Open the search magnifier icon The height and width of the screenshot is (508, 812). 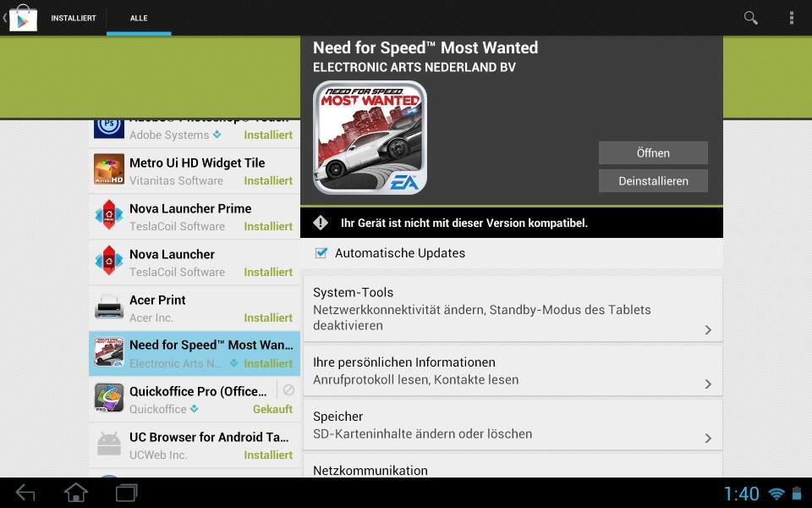click(750, 18)
